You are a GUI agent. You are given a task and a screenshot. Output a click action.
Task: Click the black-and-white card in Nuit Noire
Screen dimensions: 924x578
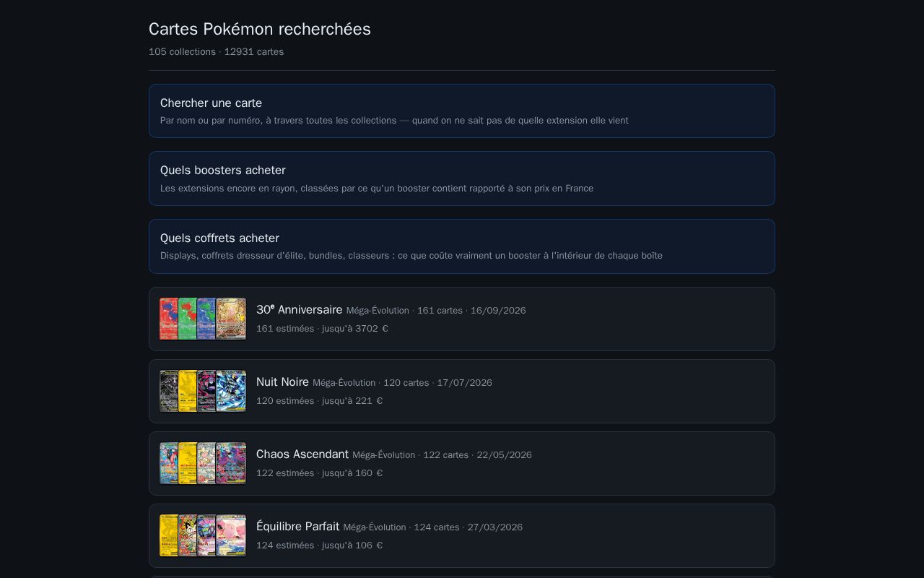tap(169, 391)
